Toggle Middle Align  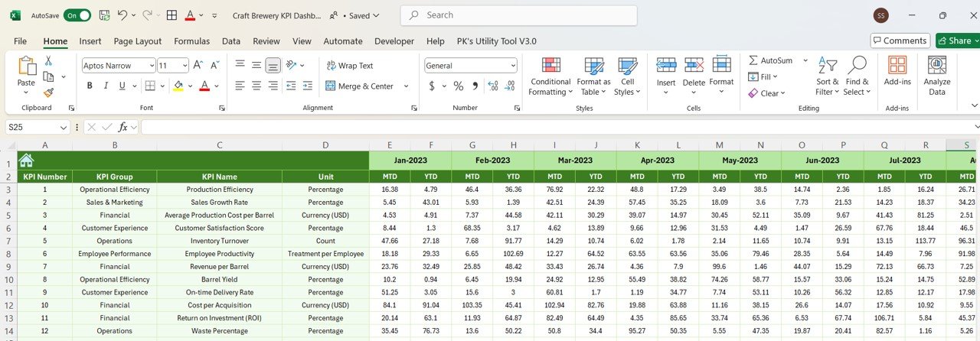coord(256,66)
